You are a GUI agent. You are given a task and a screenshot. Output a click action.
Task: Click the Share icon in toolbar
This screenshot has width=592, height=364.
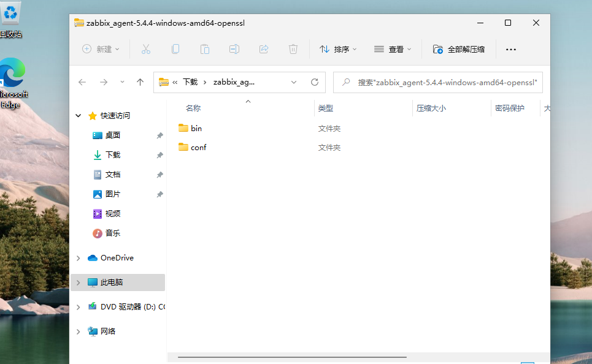264,50
